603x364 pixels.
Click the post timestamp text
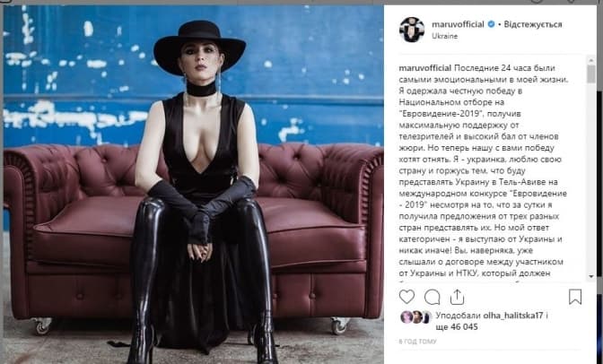[x=417, y=341]
